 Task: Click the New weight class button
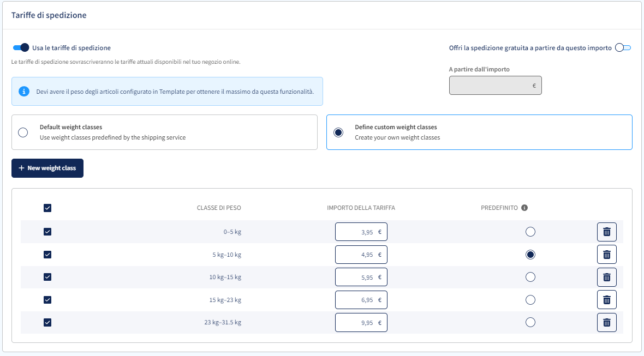pyautogui.click(x=47, y=168)
